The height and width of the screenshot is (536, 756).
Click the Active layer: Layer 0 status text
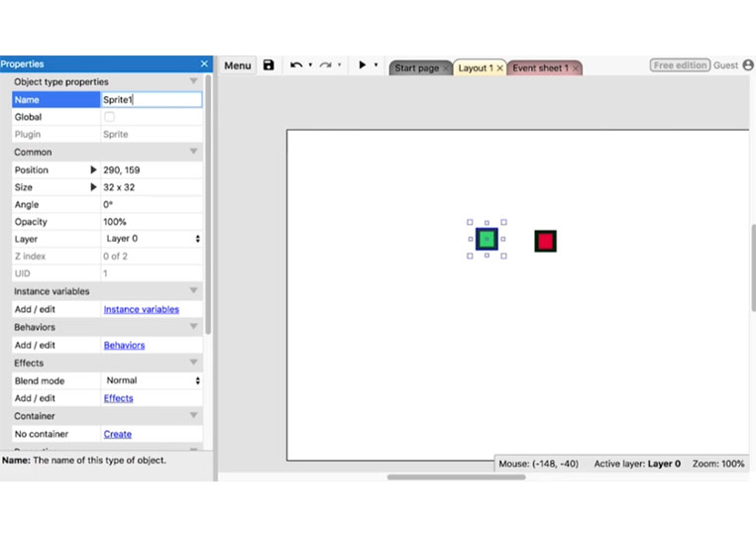(x=637, y=464)
